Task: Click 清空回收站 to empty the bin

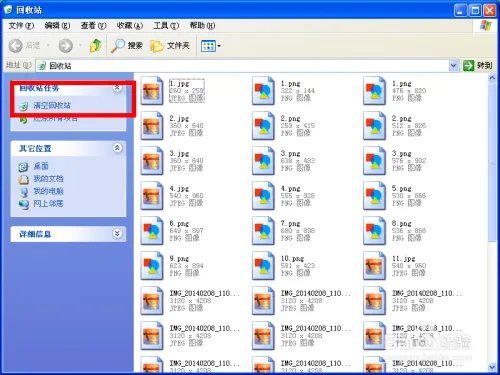Action: tap(52, 106)
